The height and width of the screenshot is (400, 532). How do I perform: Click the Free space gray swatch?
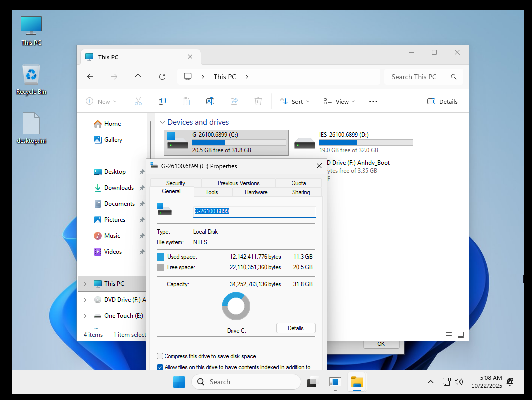pos(161,267)
